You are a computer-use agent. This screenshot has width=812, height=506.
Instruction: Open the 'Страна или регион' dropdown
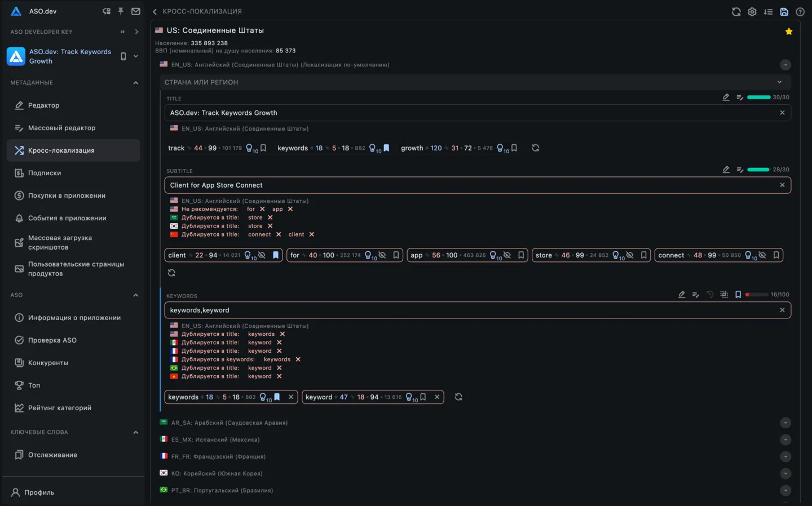(779, 82)
